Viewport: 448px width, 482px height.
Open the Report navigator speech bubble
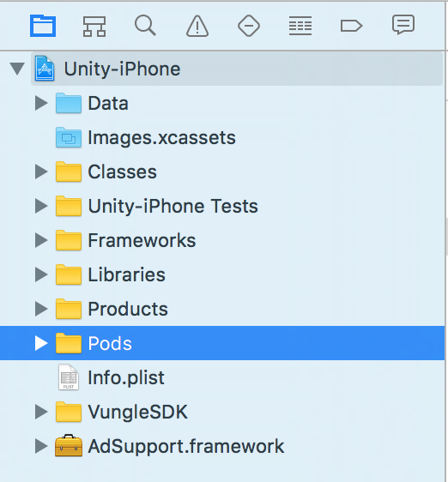click(403, 25)
